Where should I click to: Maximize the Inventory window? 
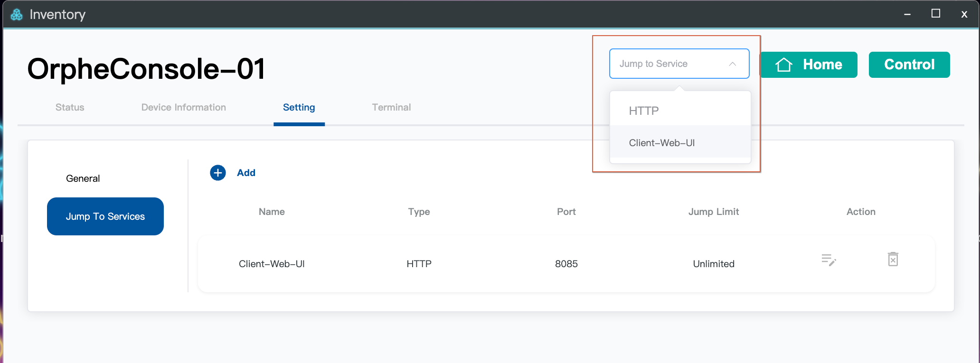(935, 14)
